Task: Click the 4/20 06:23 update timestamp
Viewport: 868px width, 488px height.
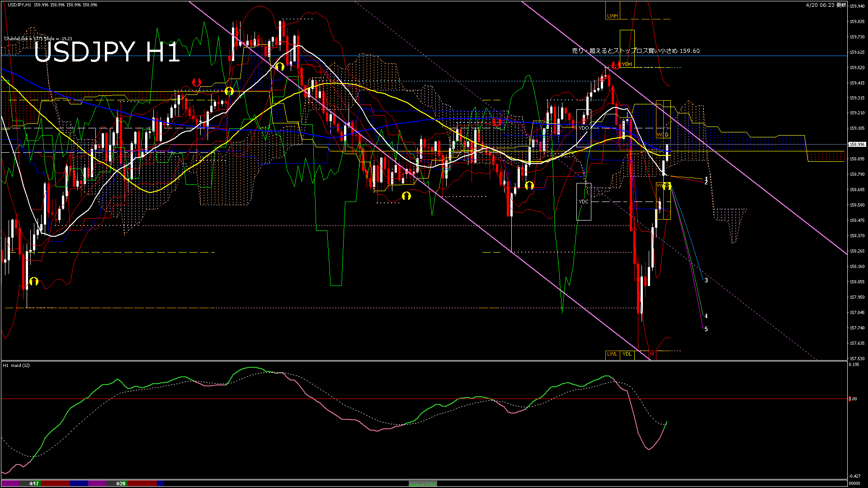Action: pos(826,5)
